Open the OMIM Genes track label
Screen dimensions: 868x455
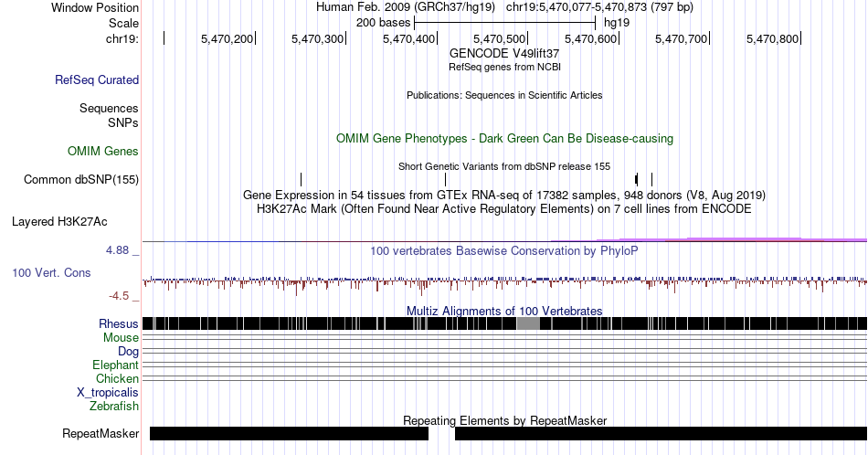tap(102, 151)
